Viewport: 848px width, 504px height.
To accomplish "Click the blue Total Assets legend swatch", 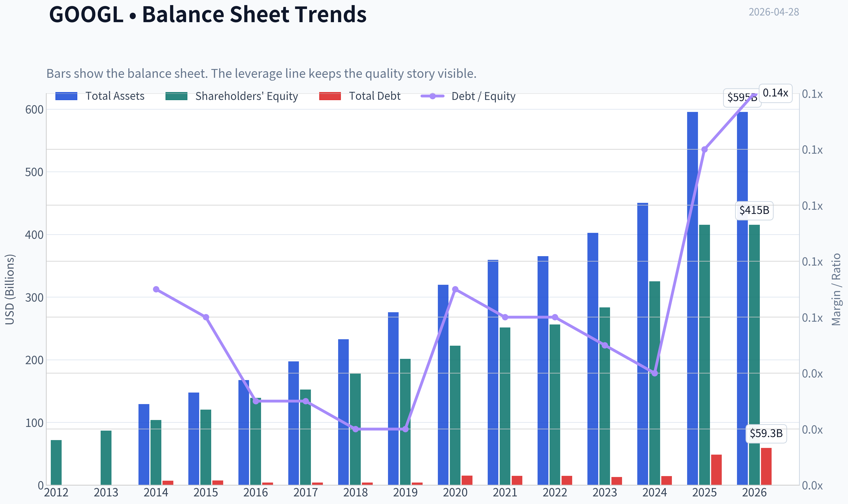I will [66, 96].
